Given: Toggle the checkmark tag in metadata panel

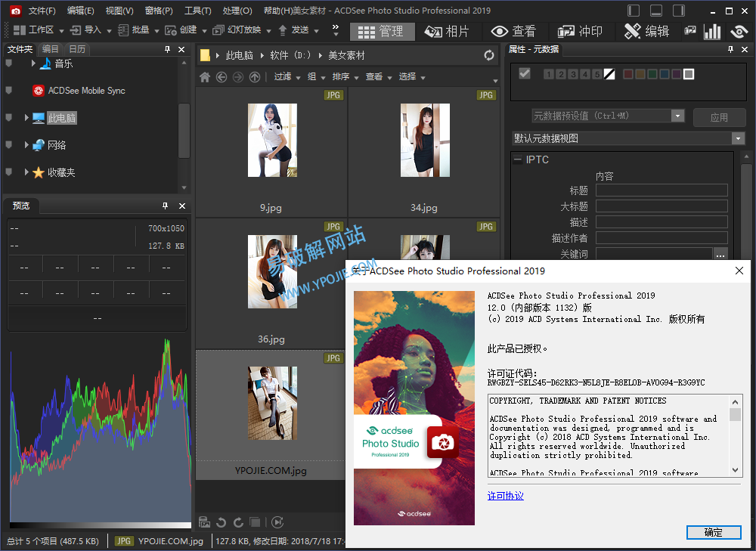Looking at the screenshot, I should point(525,74).
